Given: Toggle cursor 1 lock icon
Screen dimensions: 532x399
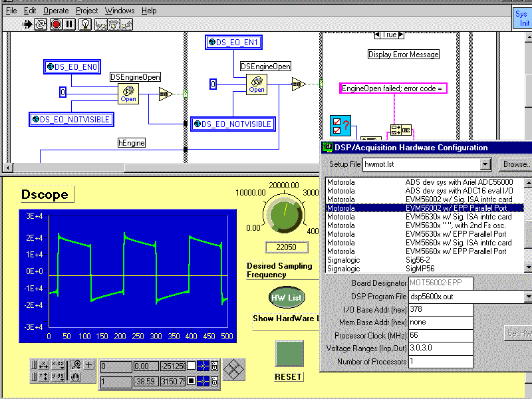Looking at the screenshot, I should pos(215,381).
